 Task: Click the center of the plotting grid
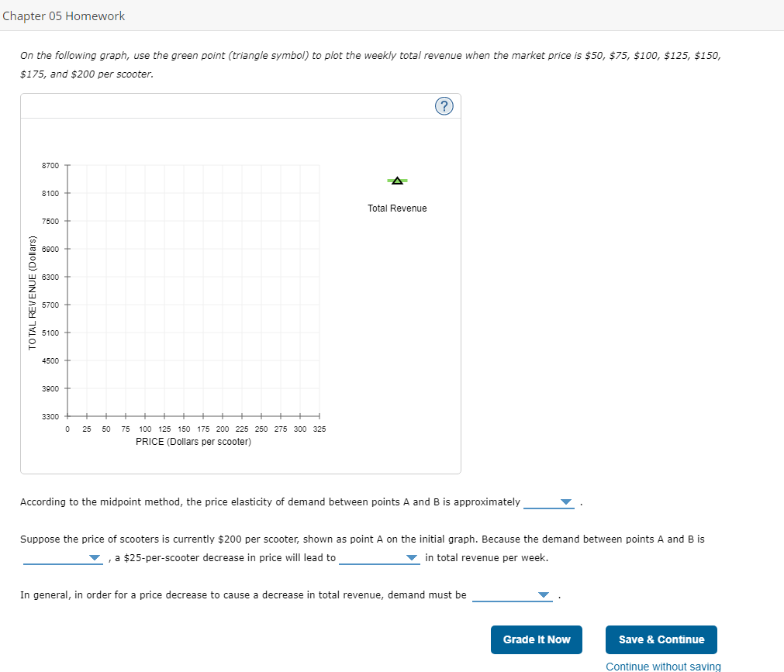193,289
